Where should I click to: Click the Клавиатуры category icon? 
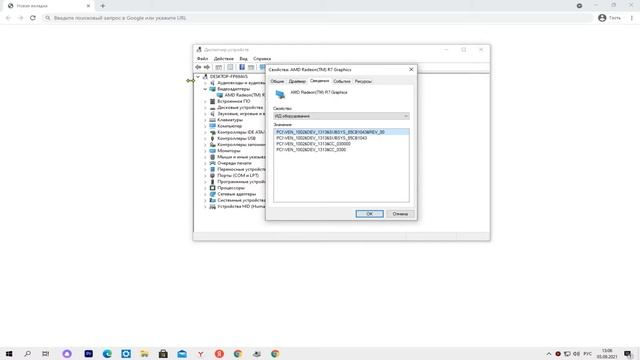212,120
